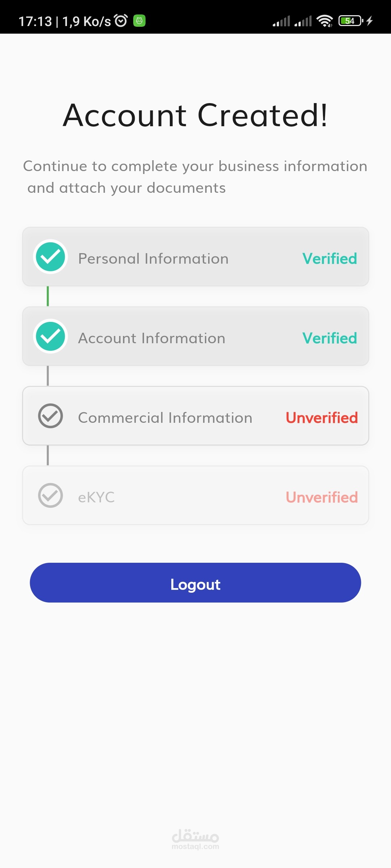The width and height of the screenshot is (391, 868).
Task: Tap the alarm clock icon in status bar
Action: click(121, 21)
